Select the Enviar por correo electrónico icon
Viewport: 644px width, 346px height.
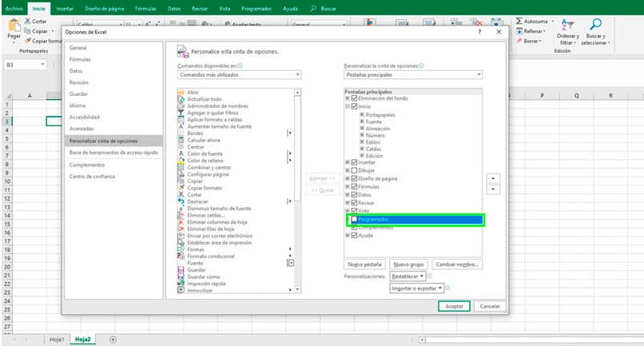click(181, 236)
